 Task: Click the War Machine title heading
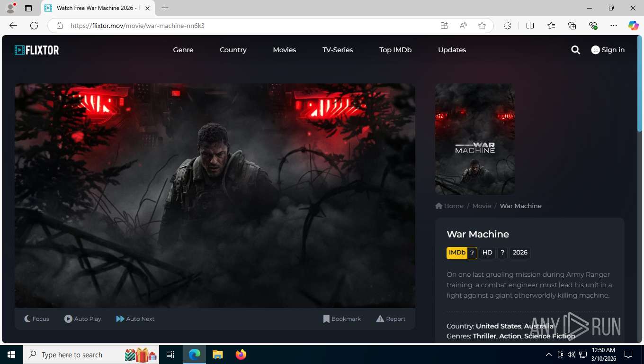pyautogui.click(x=478, y=234)
